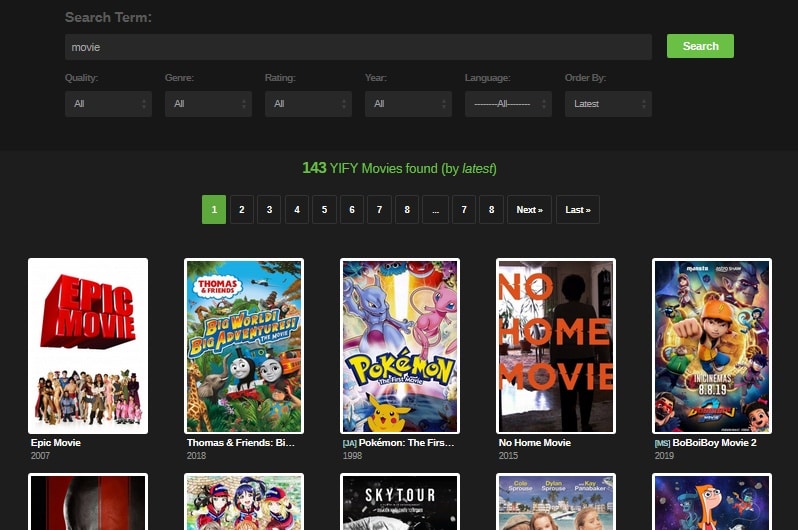798x530 pixels.
Task: Open the Skytour poster
Action: point(400,501)
